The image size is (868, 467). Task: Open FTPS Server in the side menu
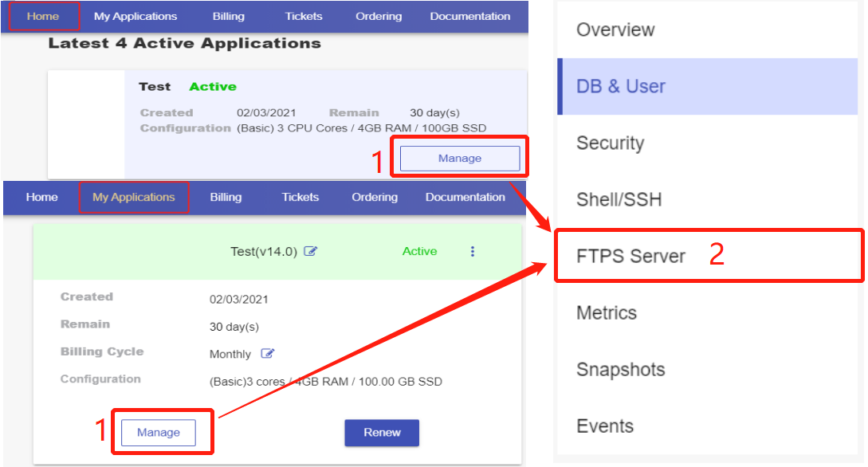point(630,256)
